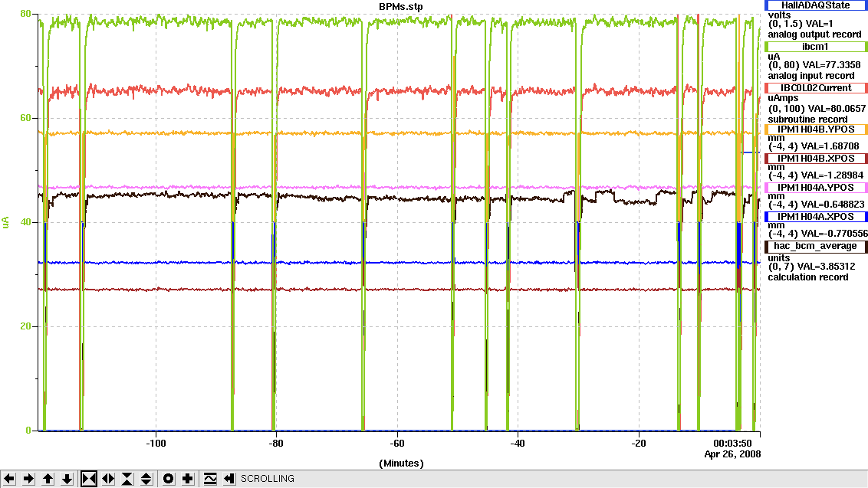
Task: Select the IBC0L02Current legend entry
Action: [x=816, y=88]
